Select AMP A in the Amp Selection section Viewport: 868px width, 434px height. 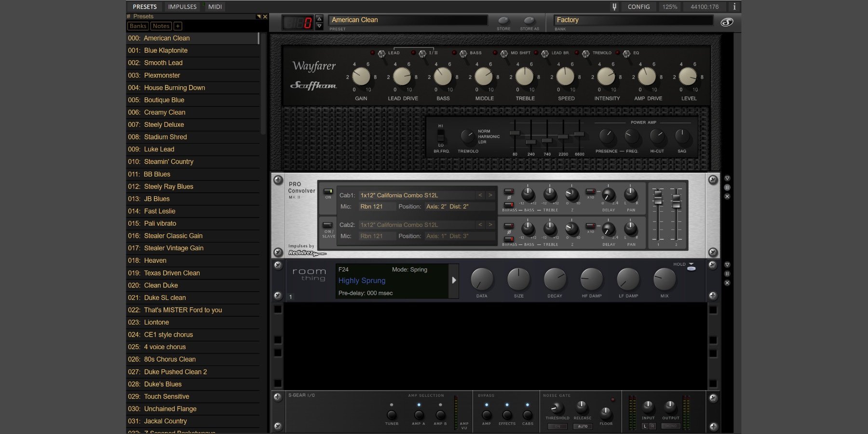pyautogui.click(x=418, y=415)
